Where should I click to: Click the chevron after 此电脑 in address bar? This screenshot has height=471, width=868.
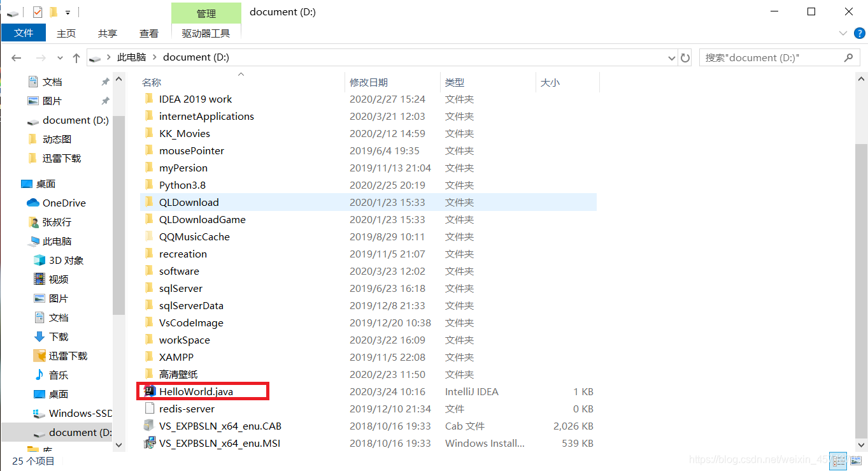click(155, 57)
